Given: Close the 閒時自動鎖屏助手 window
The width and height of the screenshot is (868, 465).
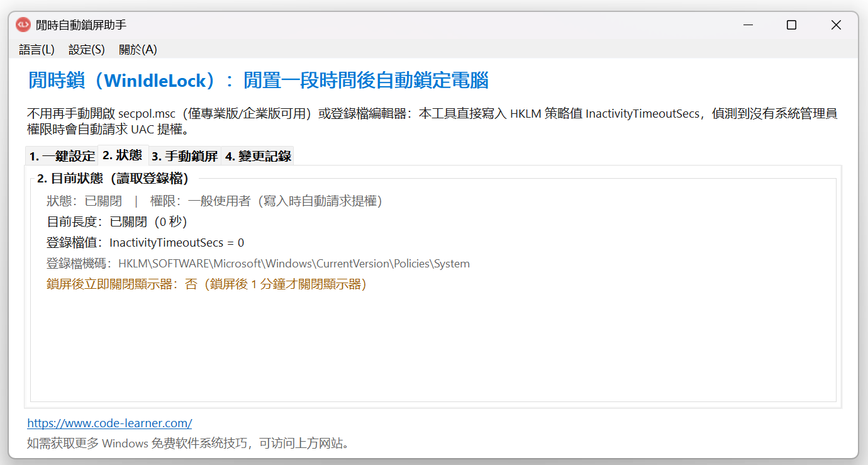Looking at the screenshot, I should click(x=836, y=25).
